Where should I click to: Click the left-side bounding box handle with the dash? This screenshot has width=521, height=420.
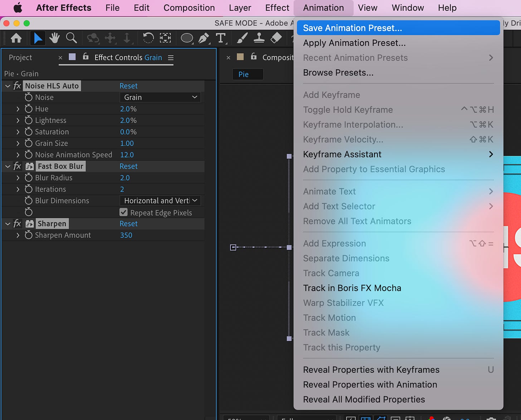[233, 247]
